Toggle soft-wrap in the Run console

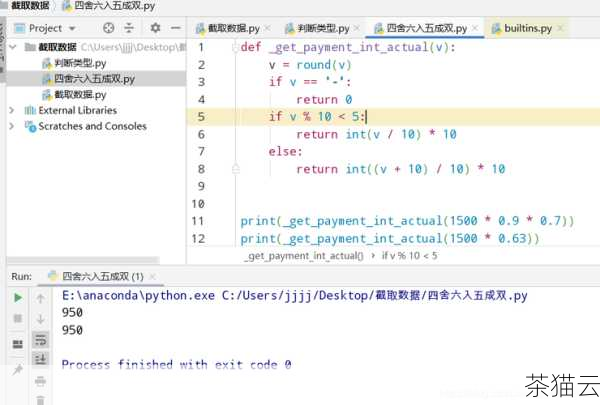click(x=41, y=339)
